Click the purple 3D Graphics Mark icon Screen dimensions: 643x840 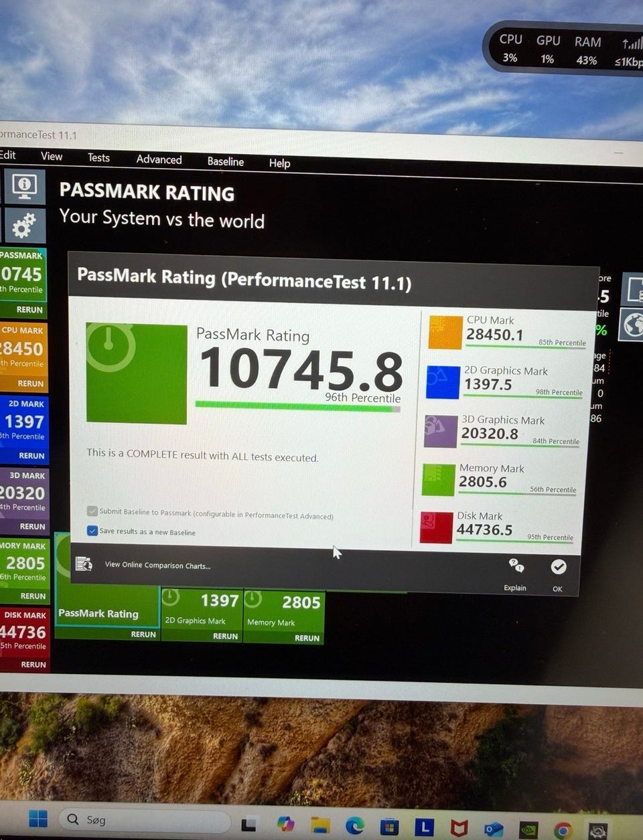pos(441,432)
